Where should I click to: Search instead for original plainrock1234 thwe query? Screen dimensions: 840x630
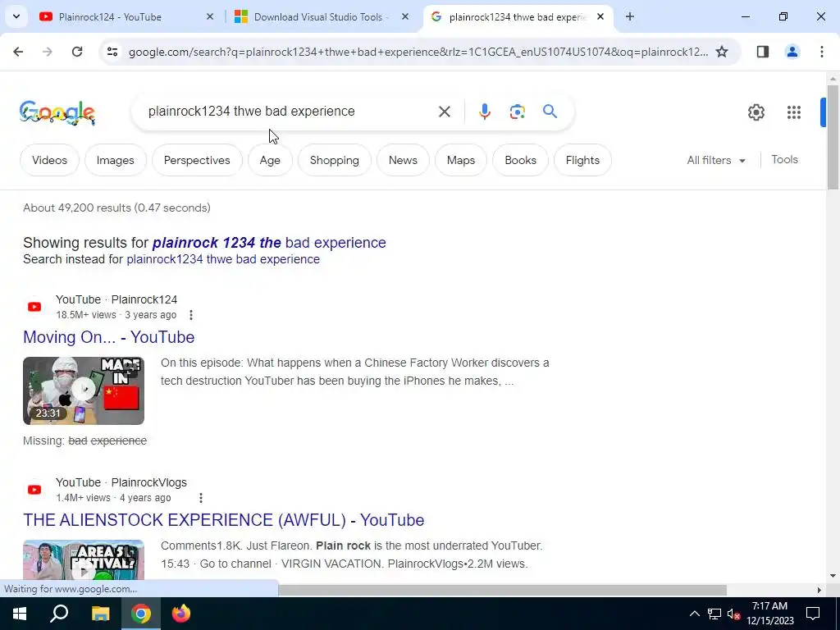pyautogui.click(x=223, y=259)
